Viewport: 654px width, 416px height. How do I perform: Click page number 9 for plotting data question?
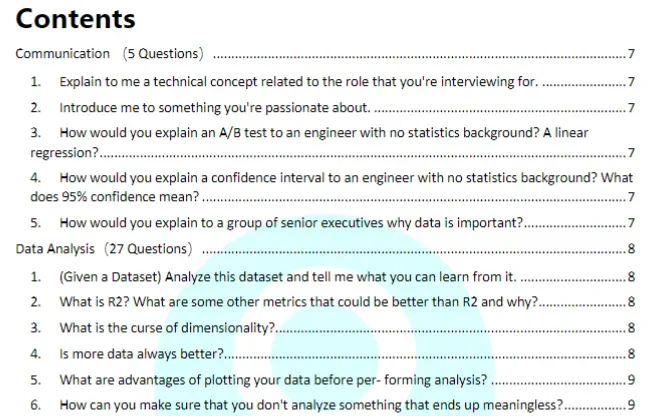click(x=631, y=380)
